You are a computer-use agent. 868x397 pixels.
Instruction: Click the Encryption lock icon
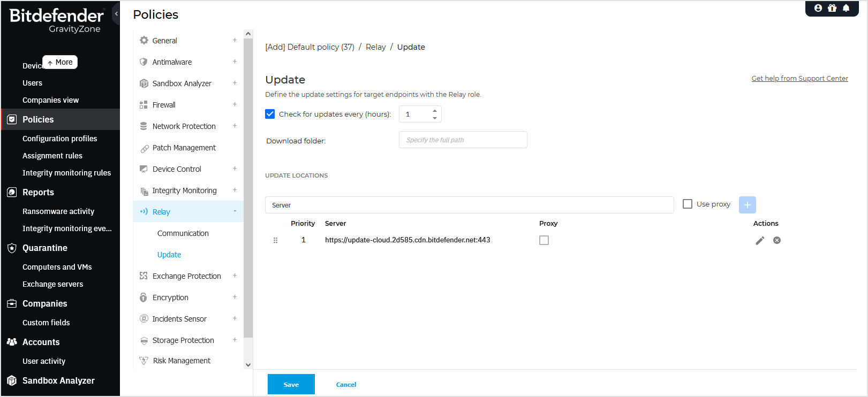point(144,297)
